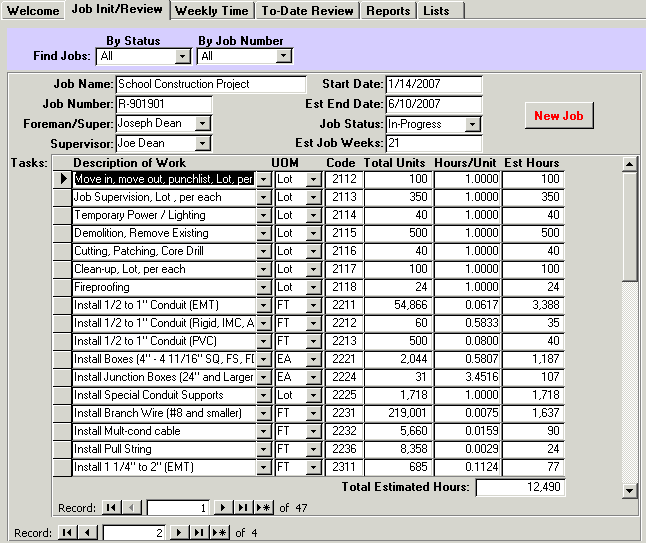Add new task record in Tasks navigator

[265, 508]
